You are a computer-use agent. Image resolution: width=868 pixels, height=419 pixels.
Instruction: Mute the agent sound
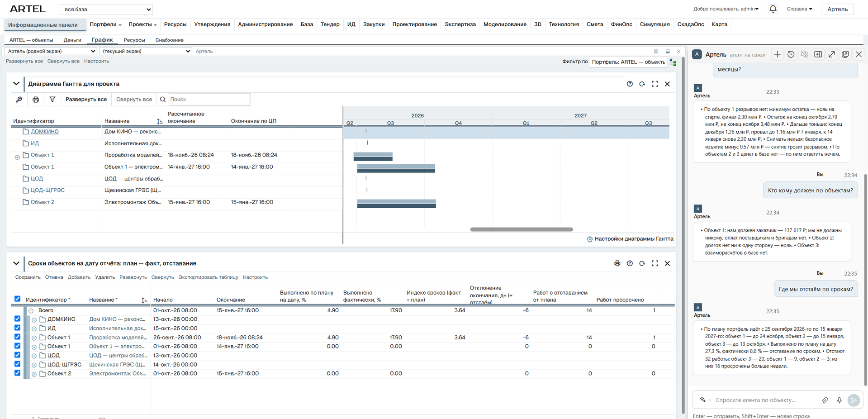pos(804,54)
